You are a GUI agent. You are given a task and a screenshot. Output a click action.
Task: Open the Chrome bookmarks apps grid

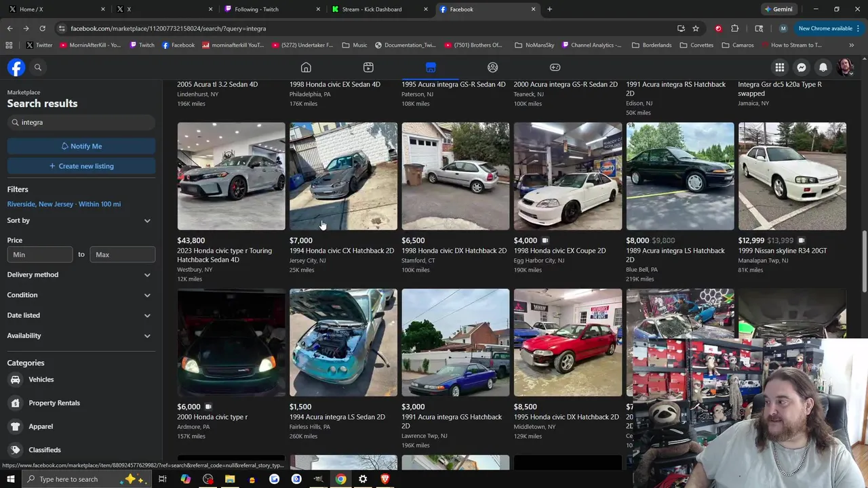click(x=9, y=45)
